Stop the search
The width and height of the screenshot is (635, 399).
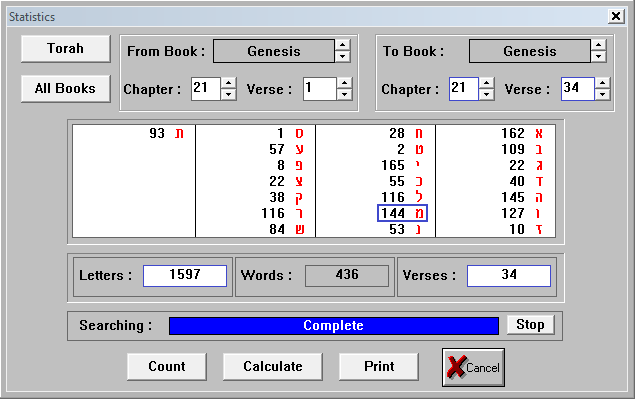pos(531,325)
